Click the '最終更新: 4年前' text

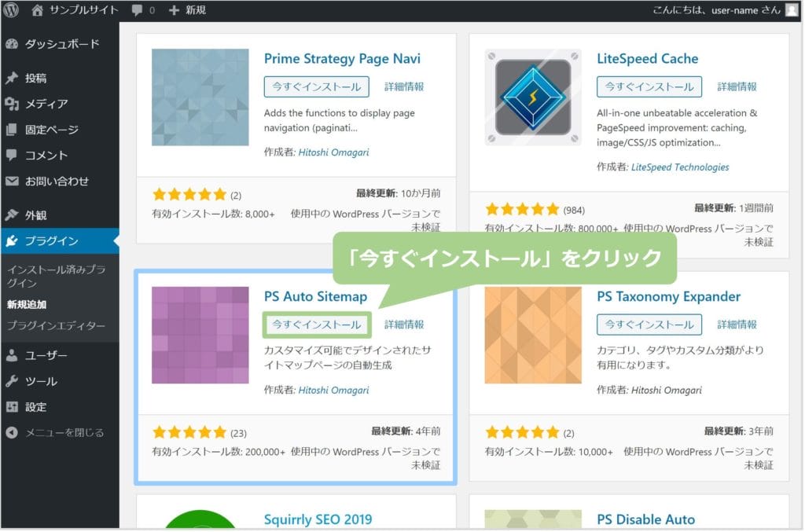click(406, 431)
